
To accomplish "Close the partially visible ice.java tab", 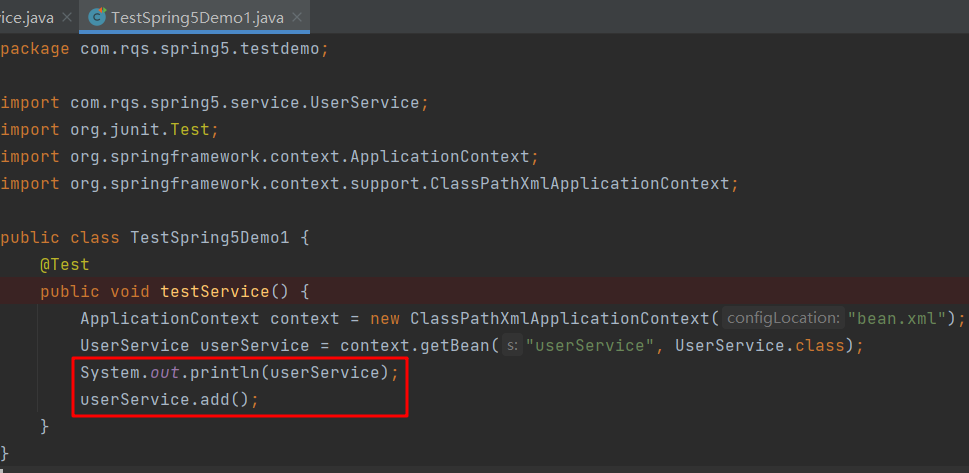I will tap(67, 17).
